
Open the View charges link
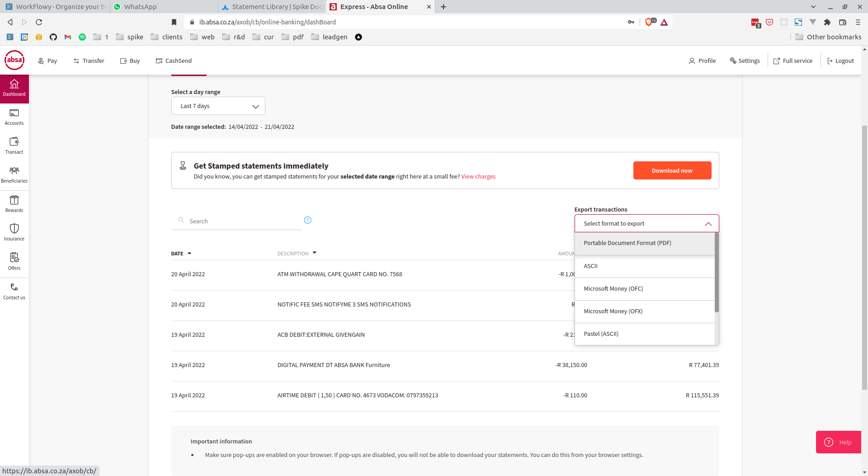point(478,177)
